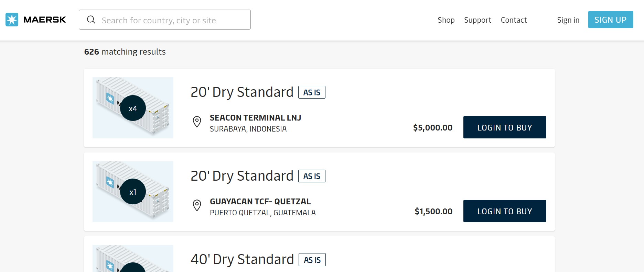Click the x1 quantity badge on container image
This screenshot has width=644, height=272.
click(133, 192)
